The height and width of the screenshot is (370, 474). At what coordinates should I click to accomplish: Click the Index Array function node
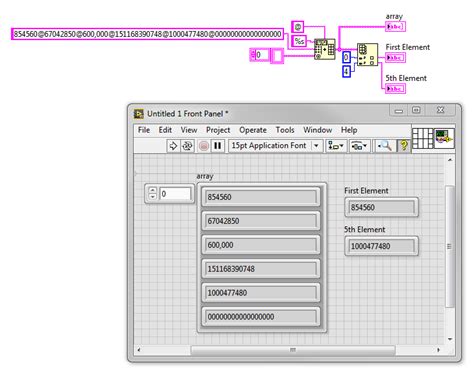367,54
